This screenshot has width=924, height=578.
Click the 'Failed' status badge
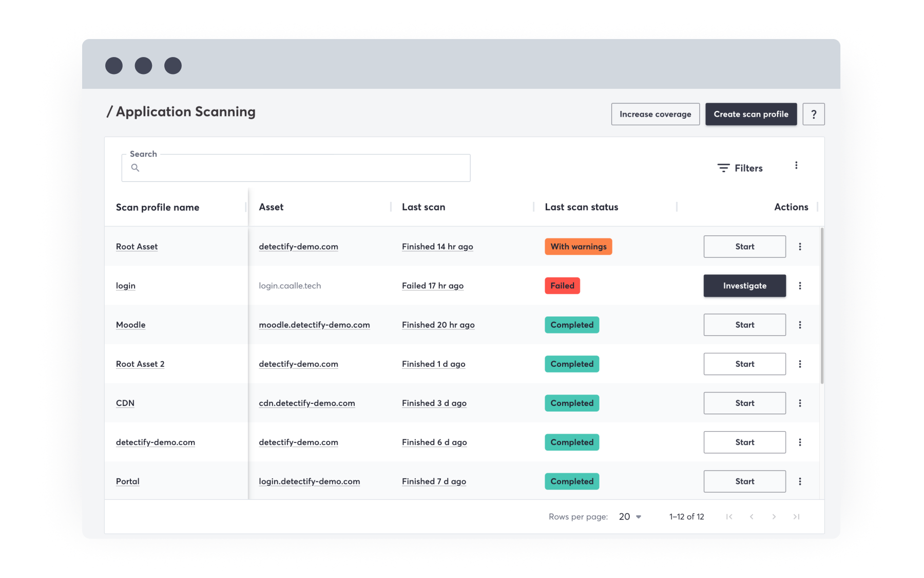pyautogui.click(x=562, y=286)
